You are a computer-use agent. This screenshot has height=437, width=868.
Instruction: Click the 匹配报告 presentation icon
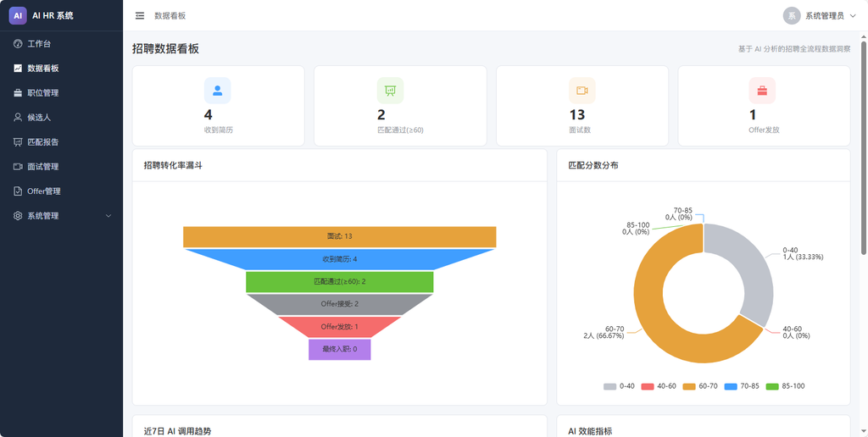(18, 142)
